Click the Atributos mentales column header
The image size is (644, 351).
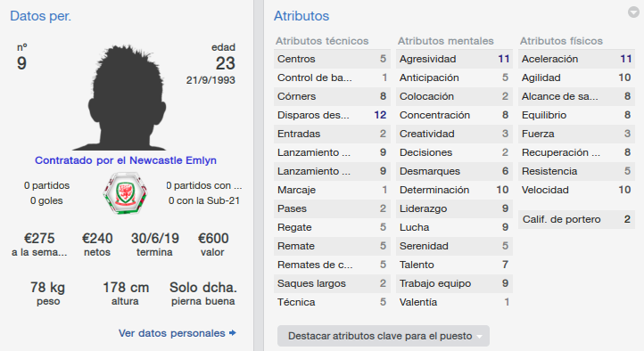click(446, 41)
